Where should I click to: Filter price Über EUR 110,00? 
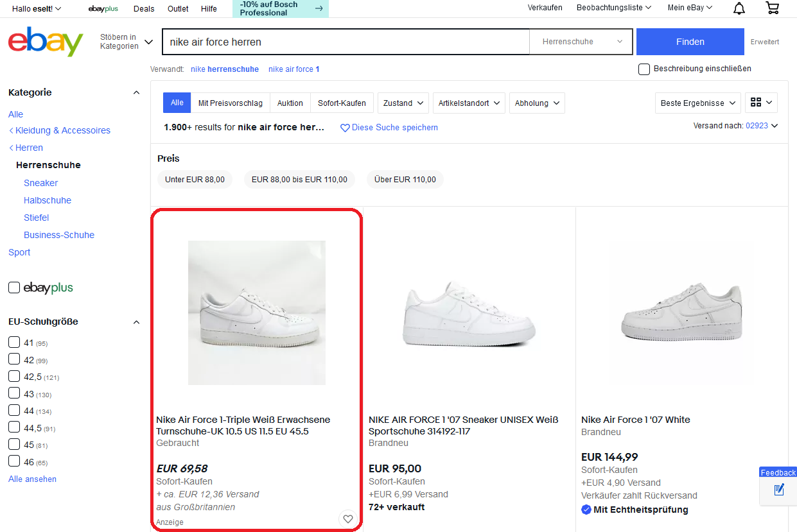click(405, 180)
